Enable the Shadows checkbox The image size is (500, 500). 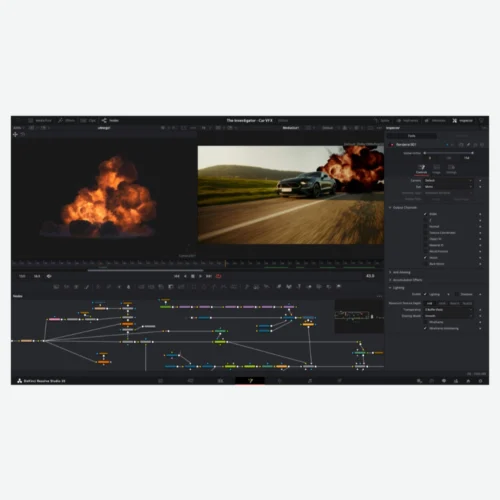tap(457, 294)
